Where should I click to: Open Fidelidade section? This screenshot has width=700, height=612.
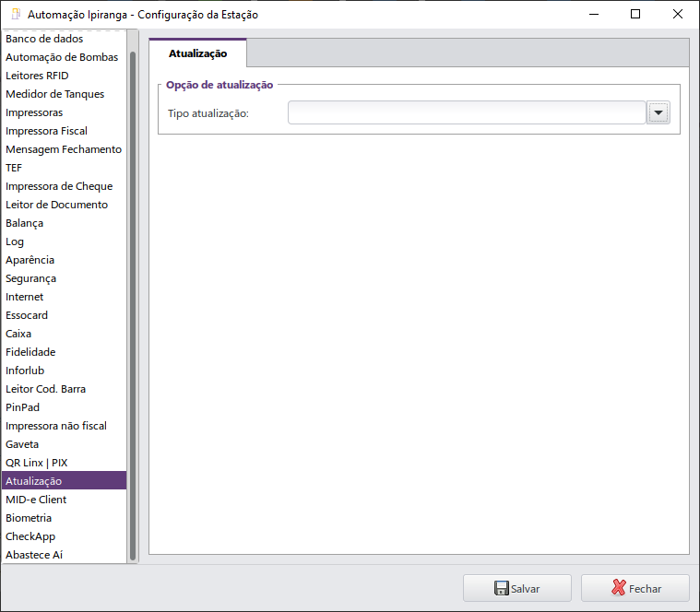(x=65, y=352)
